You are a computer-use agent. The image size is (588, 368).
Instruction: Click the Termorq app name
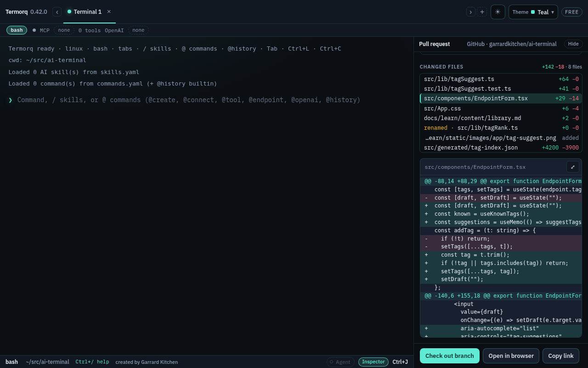(17, 12)
